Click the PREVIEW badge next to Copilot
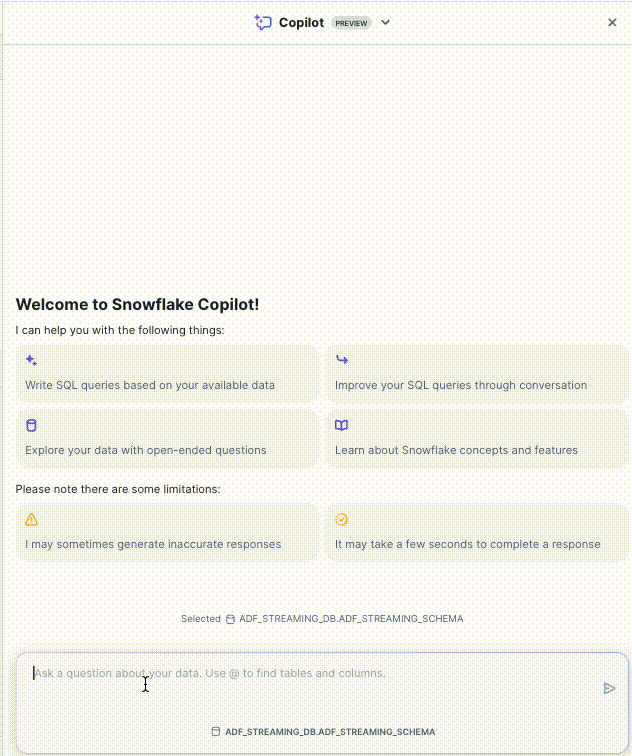 pos(351,23)
